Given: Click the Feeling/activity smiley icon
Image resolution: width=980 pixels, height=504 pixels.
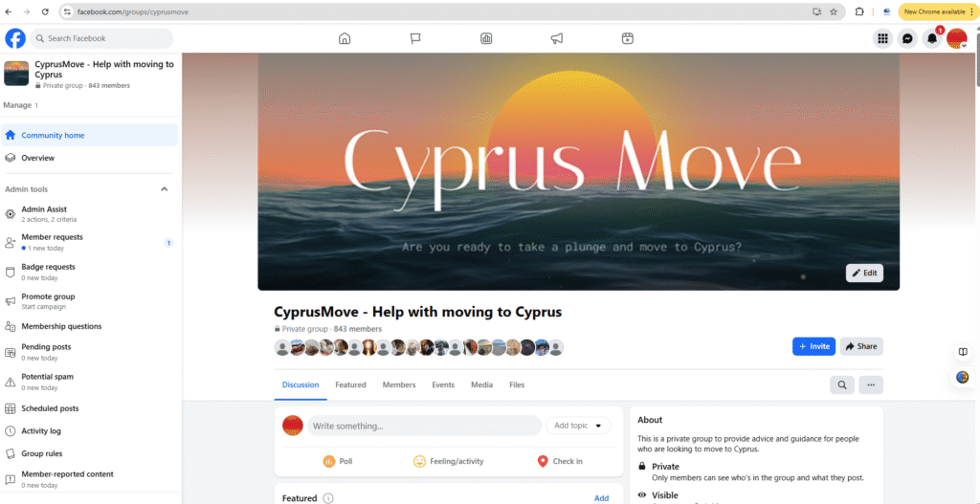Looking at the screenshot, I should pyautogui.click(x=419, y=462).
